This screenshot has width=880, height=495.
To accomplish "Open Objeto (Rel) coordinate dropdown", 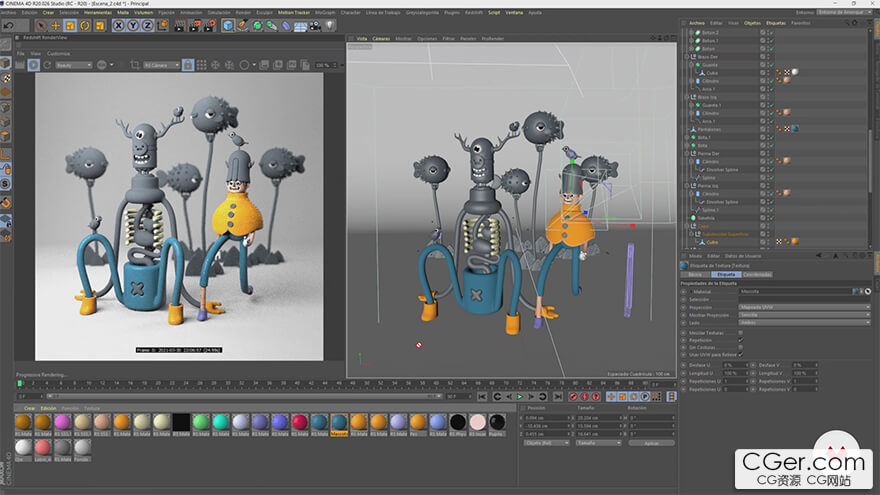I will click(x=547, y=443).
